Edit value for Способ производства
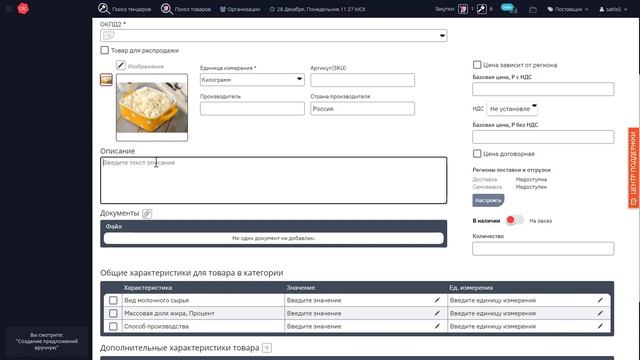The image size is (640, 360). pyautogui.click(x=437, y=327)
